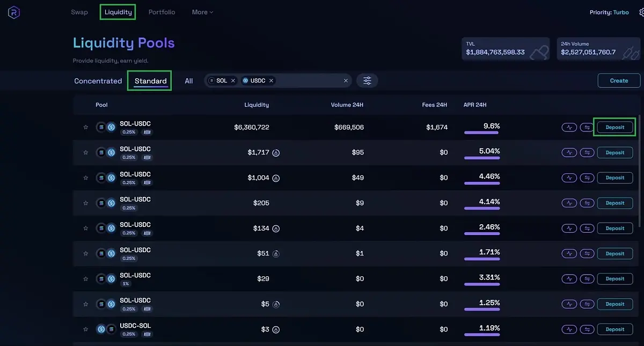The height and width of the screenshot is (346, 644).
Task: Click swap icon in the USDC-SOL pool row
Action: point(587,329)
